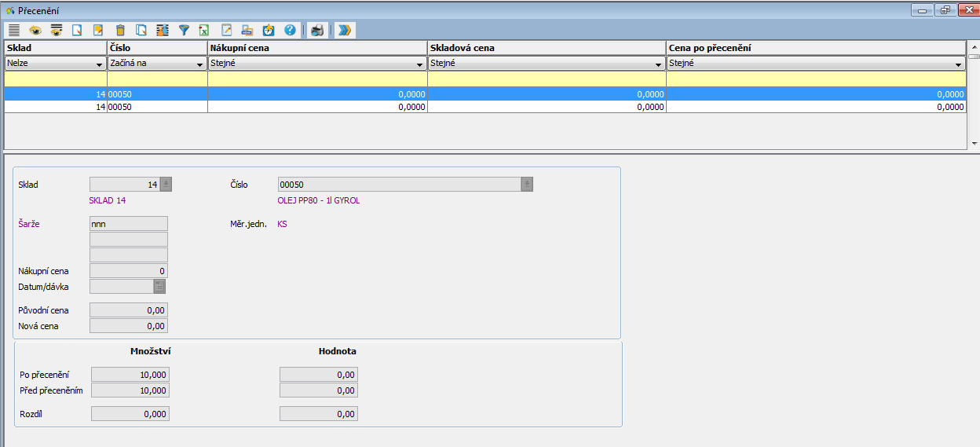Expand the Cena po přecenění filter dropdown
Viewport: 980px width, 447px height.
[x=959, y=64]
